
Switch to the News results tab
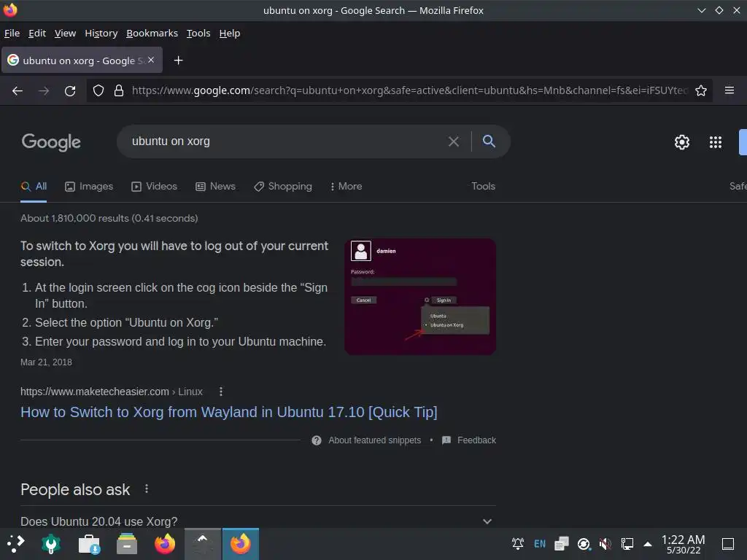[215, 186]
